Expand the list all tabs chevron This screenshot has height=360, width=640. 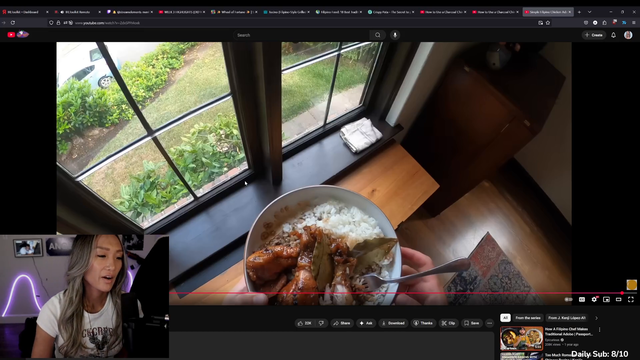[x=589, y=12]
